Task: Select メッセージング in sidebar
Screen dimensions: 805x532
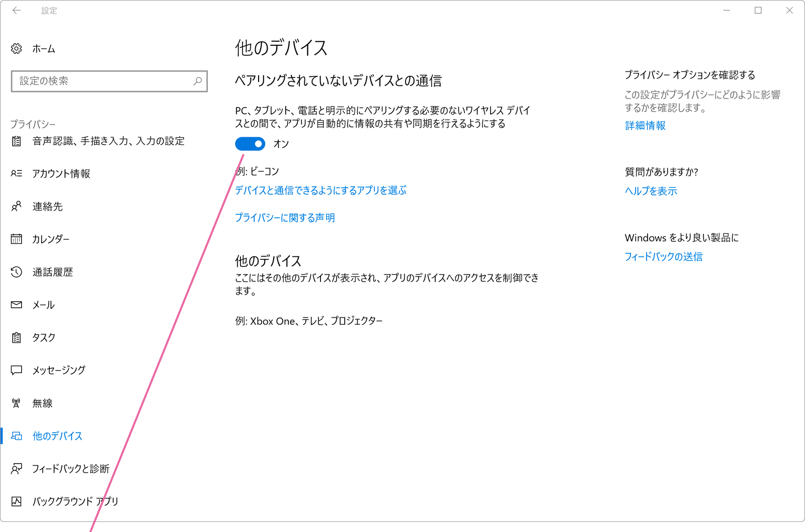Action: tap(59, 370)
